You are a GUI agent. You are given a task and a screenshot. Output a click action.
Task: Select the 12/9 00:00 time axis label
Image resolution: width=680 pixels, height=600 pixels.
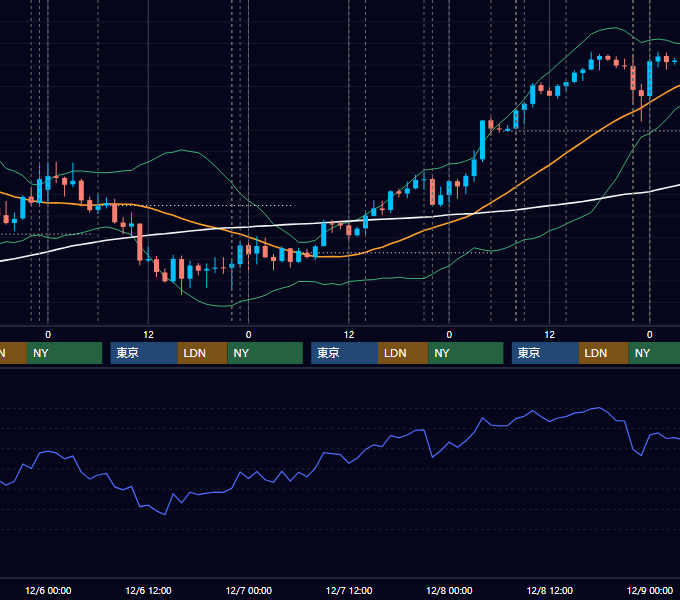tap(650, 590)
